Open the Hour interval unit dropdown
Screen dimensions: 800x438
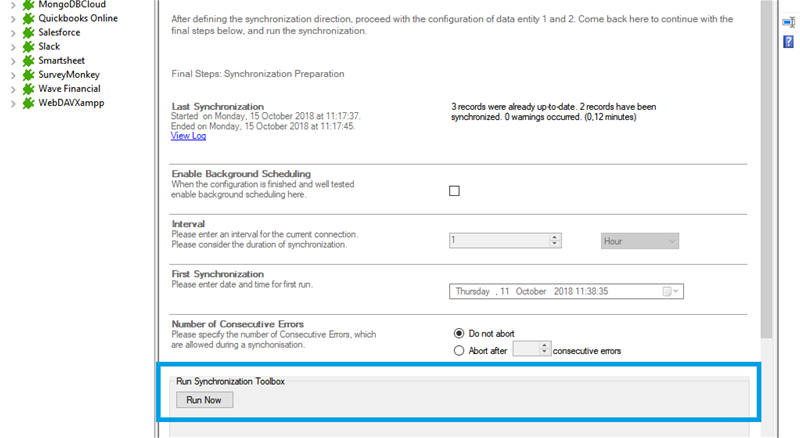click(x=640, y=241)
